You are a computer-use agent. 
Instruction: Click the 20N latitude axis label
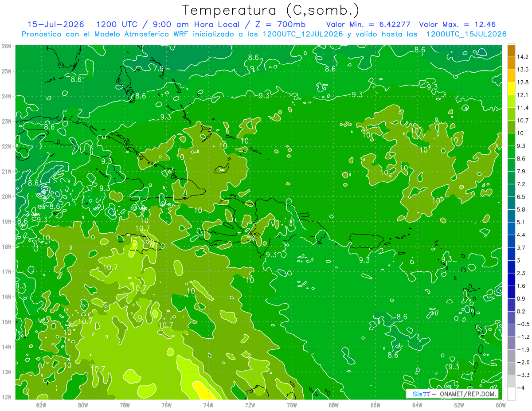[7, 196]
